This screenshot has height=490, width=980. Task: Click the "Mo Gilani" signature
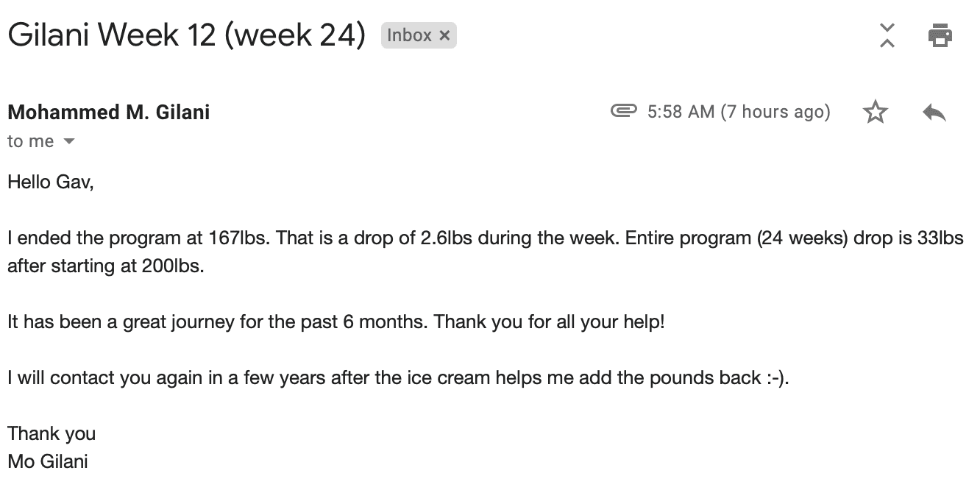point(48,461)
